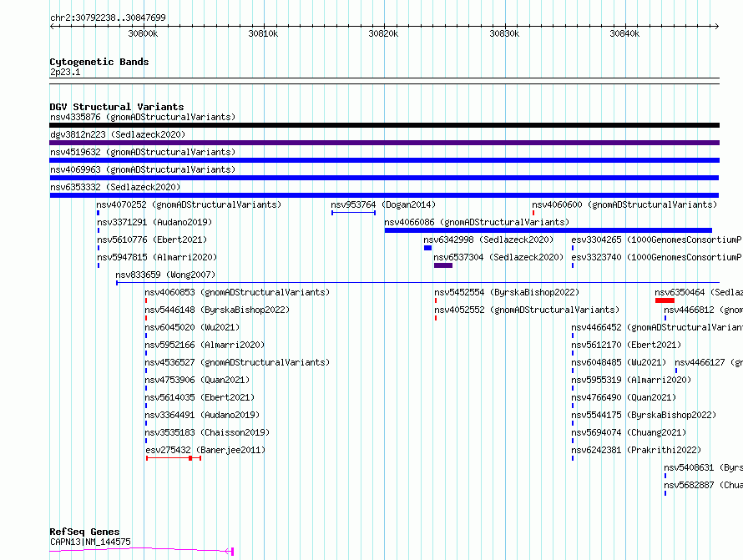This screenshot has height=560, width=743.
Task: Click the nsv5446148 (ByrskaBishop2022) label
Action: (x=217, y=310)
